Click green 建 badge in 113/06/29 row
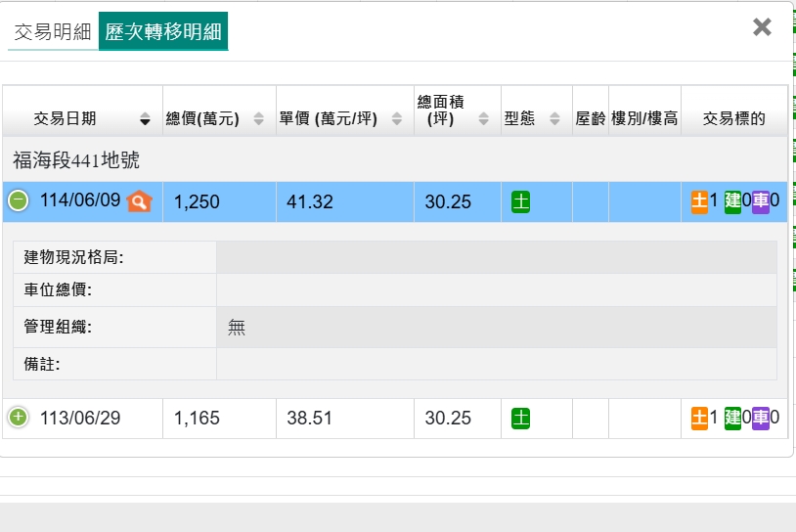 [732, 419]
